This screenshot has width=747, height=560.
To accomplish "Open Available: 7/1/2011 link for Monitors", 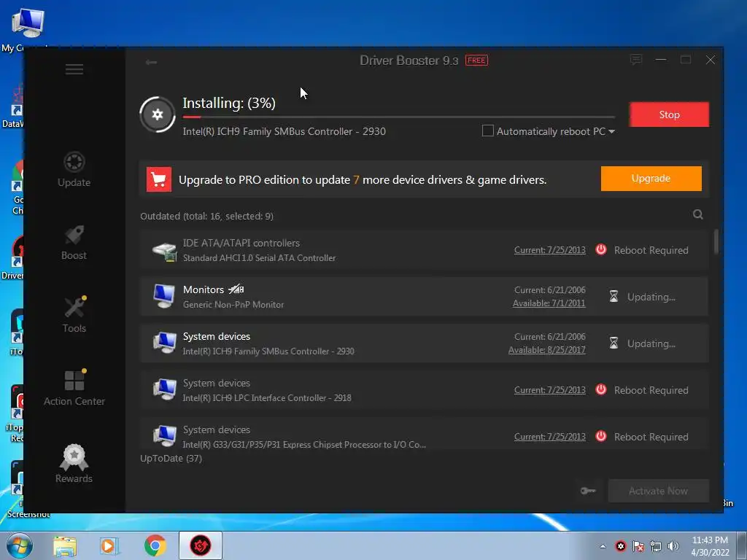I will 549,303.
